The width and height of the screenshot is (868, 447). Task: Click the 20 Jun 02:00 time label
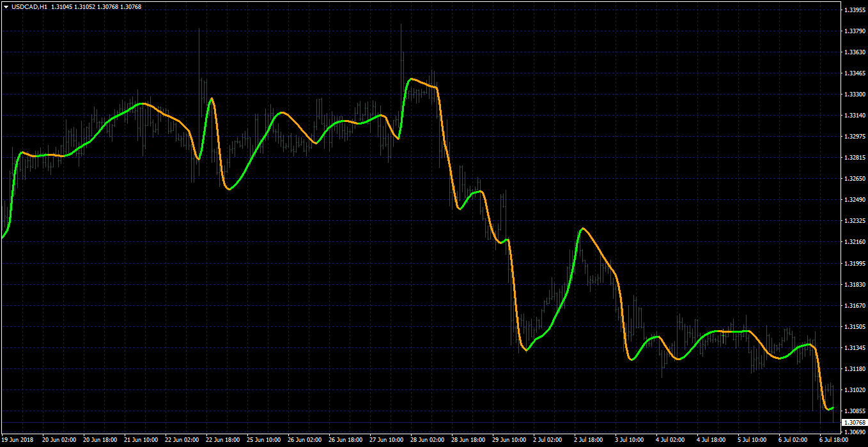[x=59, y=440]
